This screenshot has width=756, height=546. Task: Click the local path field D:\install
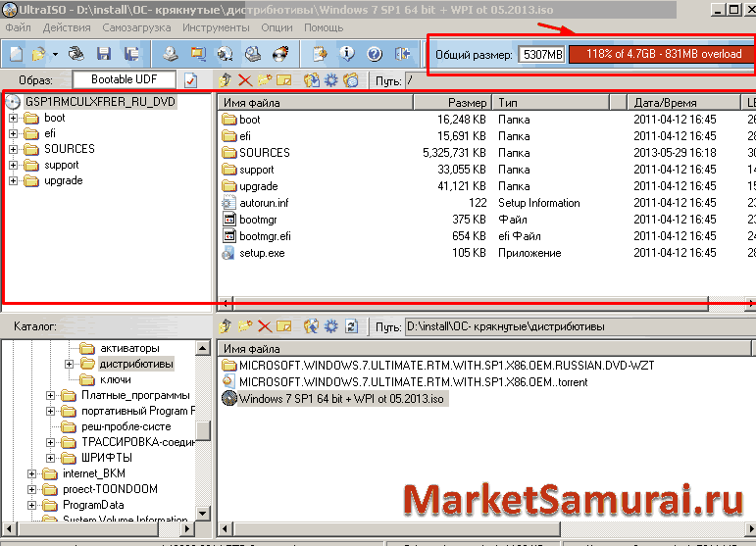pos(580,326)
